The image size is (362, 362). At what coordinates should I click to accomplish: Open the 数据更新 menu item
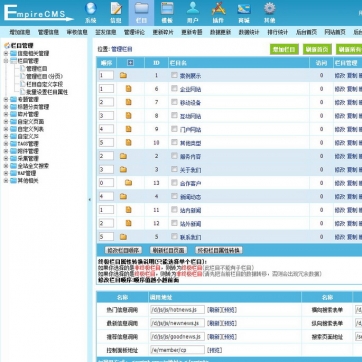pos(220,32)
